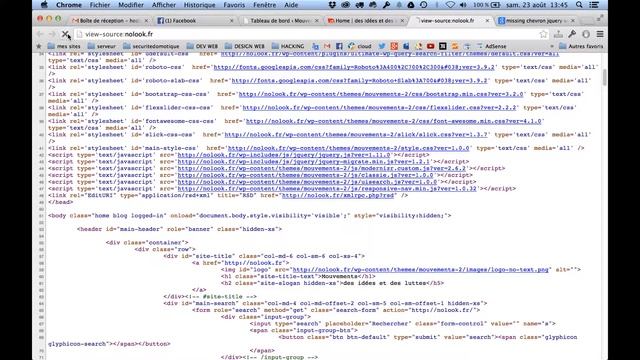The width and height of the screenshot is (640, 360).
Task: Open the xmlrpc.php?rsd link
Action: click(x=338, y=195)
